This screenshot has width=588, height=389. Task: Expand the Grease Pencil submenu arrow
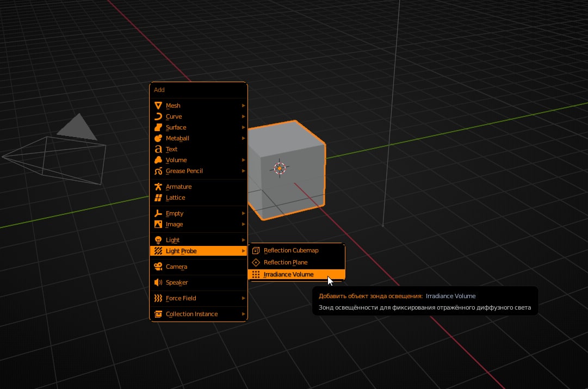click(243, 171)
